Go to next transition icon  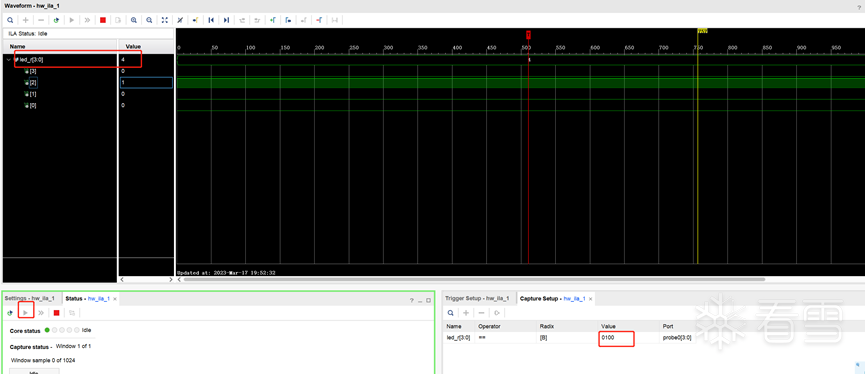point(257,20)
